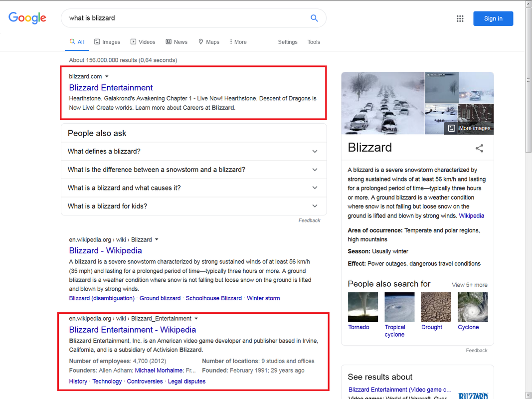This screenshot has height=399, width=532.
Task: Open the More search types menu
Action: [238, 42]
